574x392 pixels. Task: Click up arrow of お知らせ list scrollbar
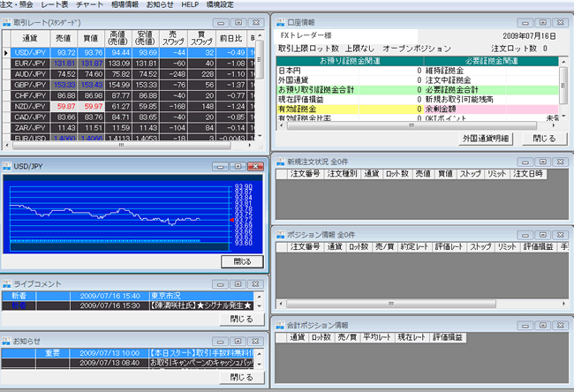coord(259,353)
